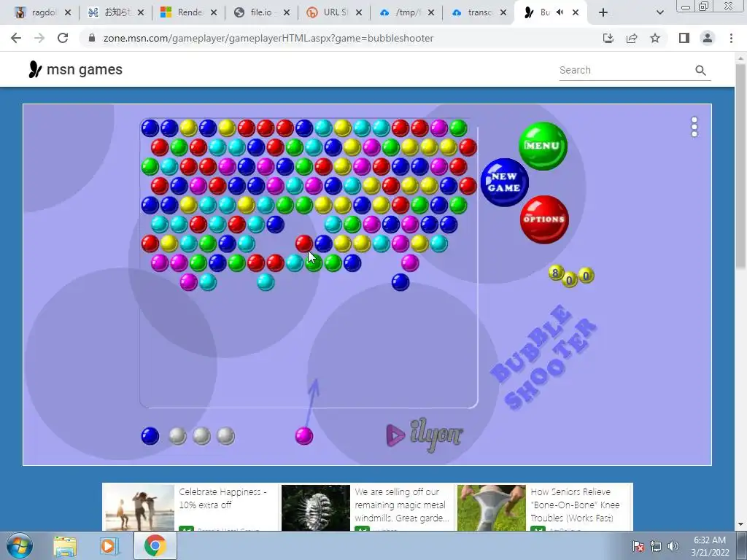Open Chrome's three-dot menu
The width and height of the screenshot is (747, 560).
pyautogui.click(x=731, y=38)
